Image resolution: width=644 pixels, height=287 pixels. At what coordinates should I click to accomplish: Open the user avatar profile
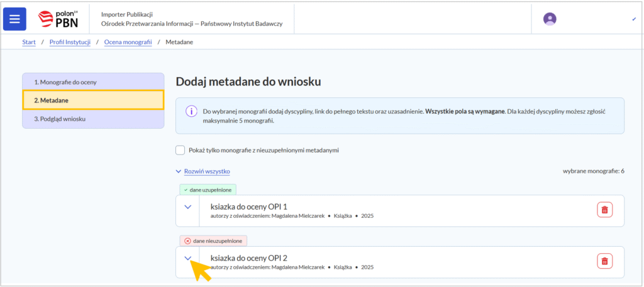(550, 19)
